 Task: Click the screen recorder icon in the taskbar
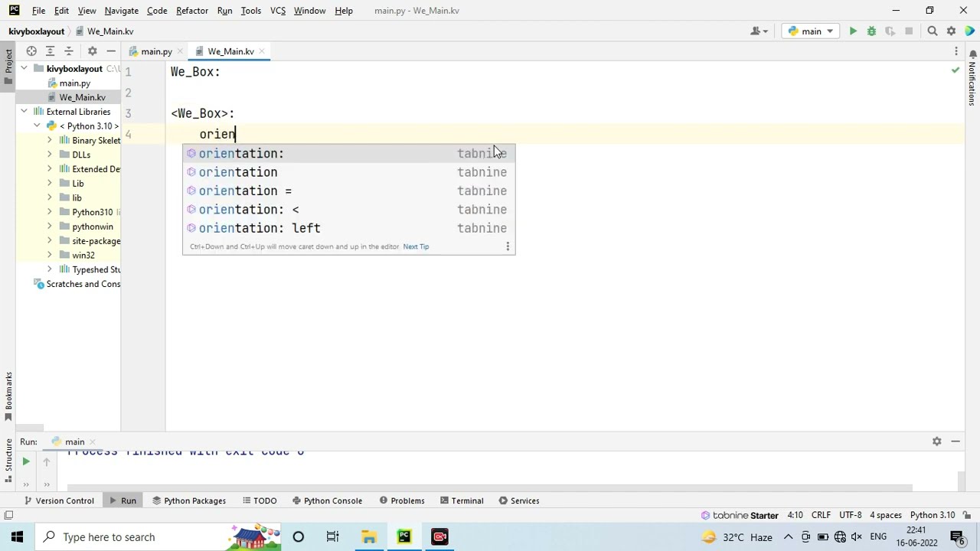[x=439, y=536]
